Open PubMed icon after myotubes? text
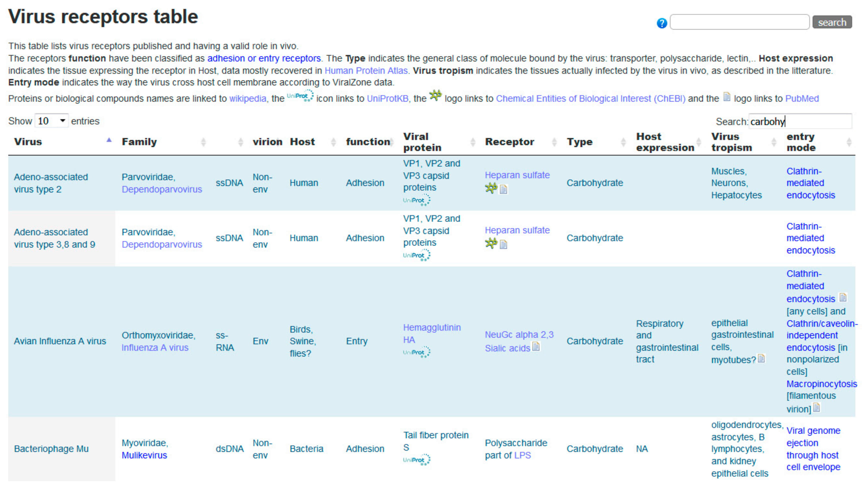 click(761, 358)
